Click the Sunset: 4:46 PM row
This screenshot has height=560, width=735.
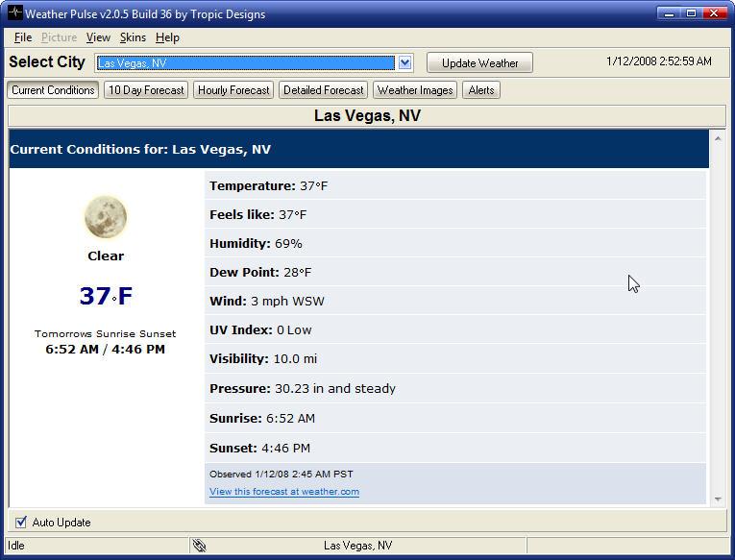[x=455, y=448]
